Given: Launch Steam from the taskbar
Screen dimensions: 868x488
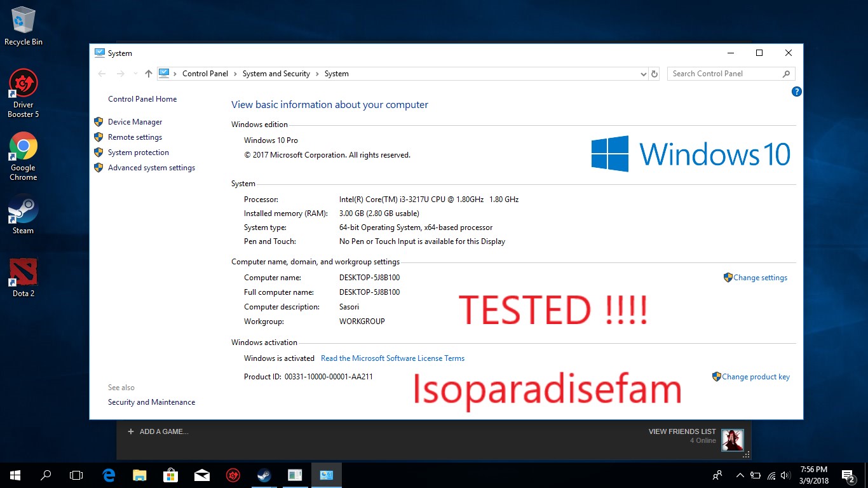Looking at the screenshot, I should pyautogui.click(x=264, y=475).
